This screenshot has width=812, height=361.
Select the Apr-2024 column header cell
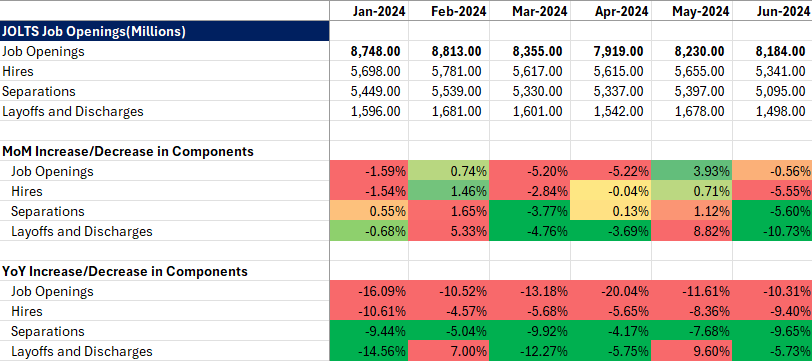click(611, 11)
